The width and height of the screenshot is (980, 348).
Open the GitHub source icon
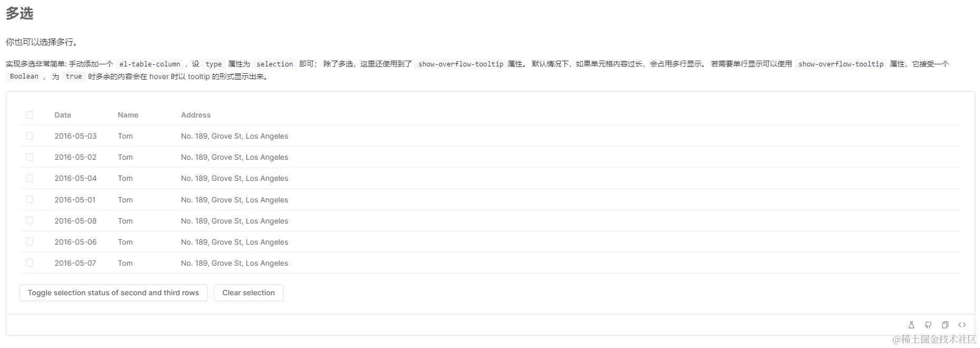tap(928, 325)
